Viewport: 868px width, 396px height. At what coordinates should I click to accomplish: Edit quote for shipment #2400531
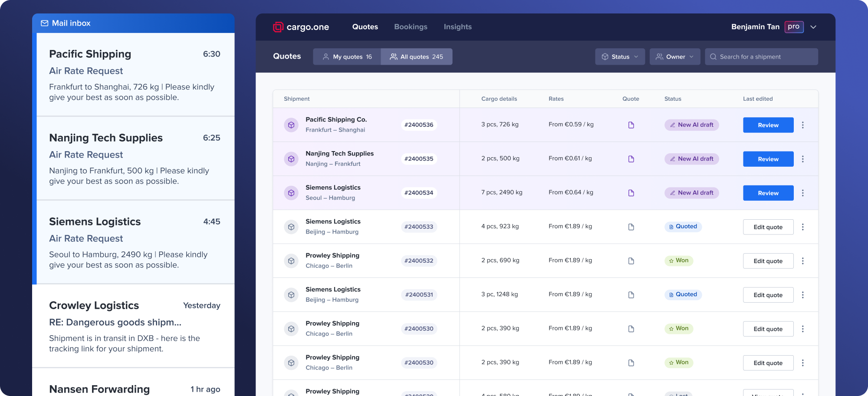click(x=768, y=295)
